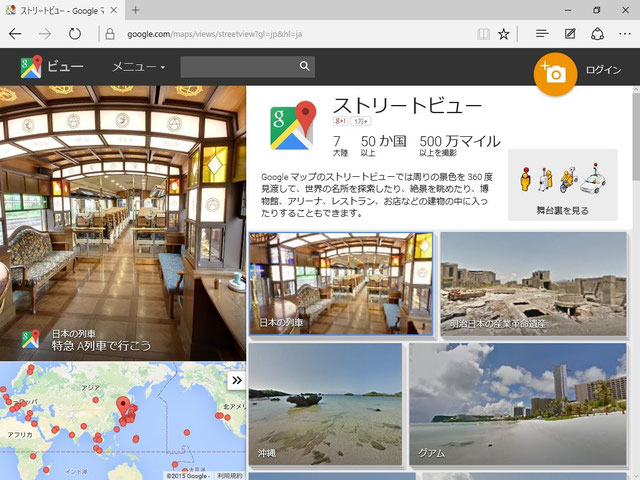Screen dimensions: 640x480
Task: Click the magnifier search icon
Action: 304,66
